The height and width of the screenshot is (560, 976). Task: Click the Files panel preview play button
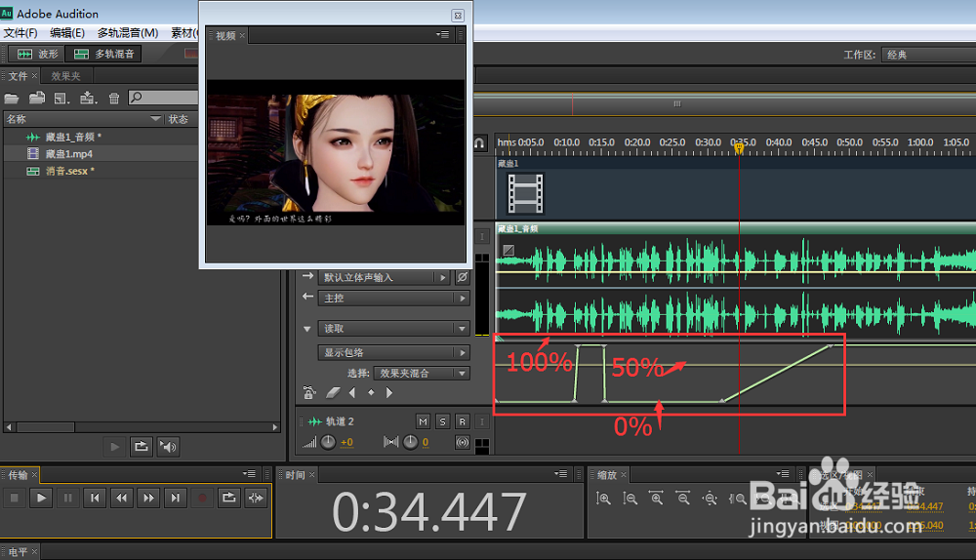coord(114,447)
